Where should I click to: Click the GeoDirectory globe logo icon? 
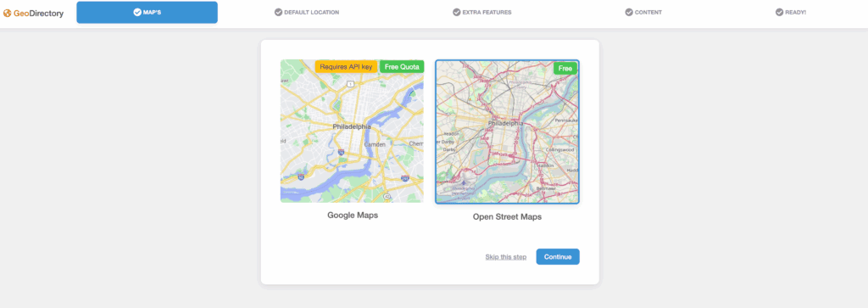(x=7, y=13)
